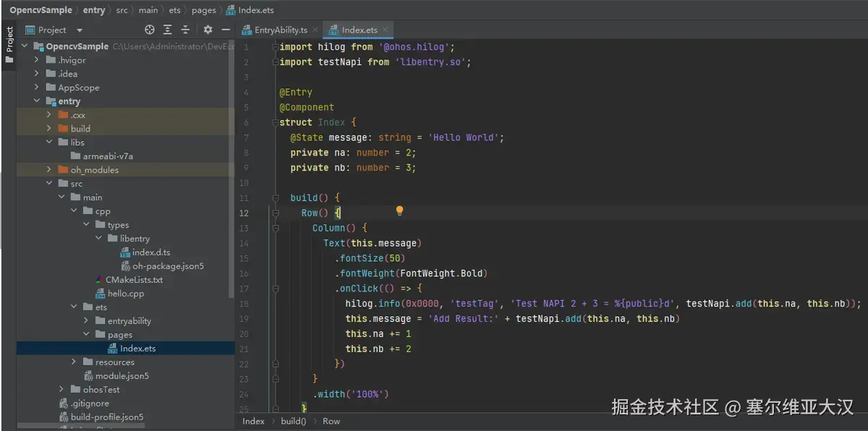This screenshot has height=431, width=868.
Task: Expand the build folder
Action: click(49, 129)
